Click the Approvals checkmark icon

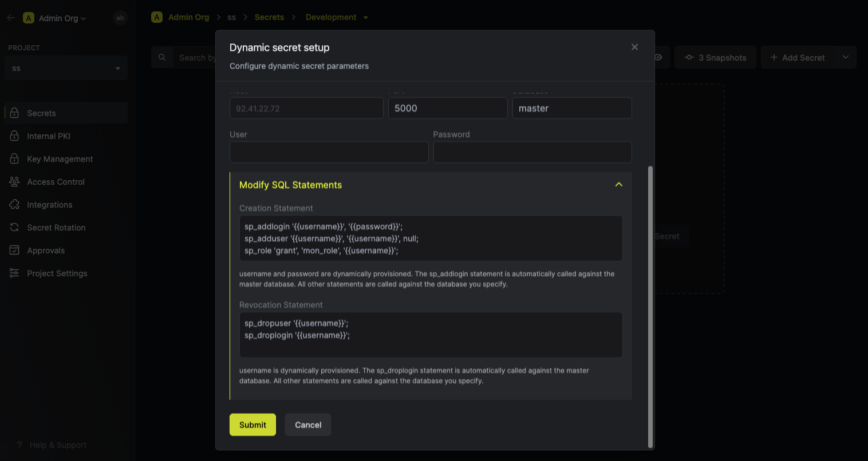[14, 250]
